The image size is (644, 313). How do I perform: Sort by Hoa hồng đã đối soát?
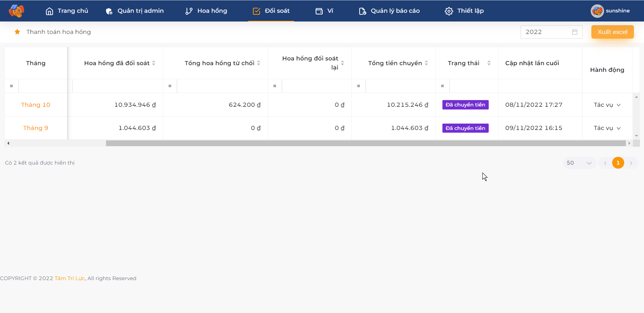point(154,63)
